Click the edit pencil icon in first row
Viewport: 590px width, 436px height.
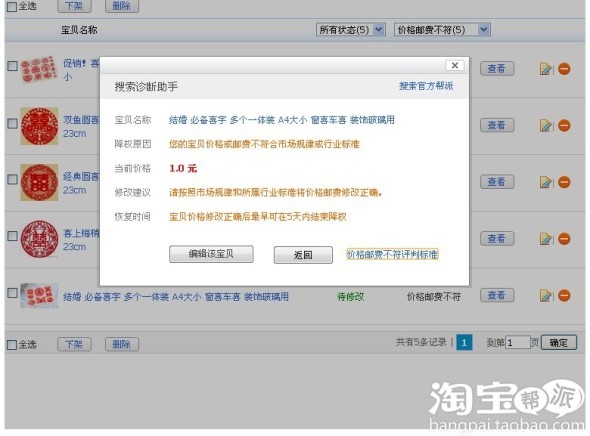click(545, 69)
